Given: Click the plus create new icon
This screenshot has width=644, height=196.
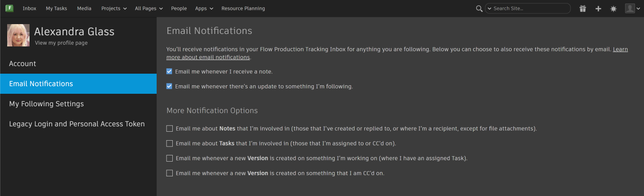Looking at the screenshot, I should [598, 8].
